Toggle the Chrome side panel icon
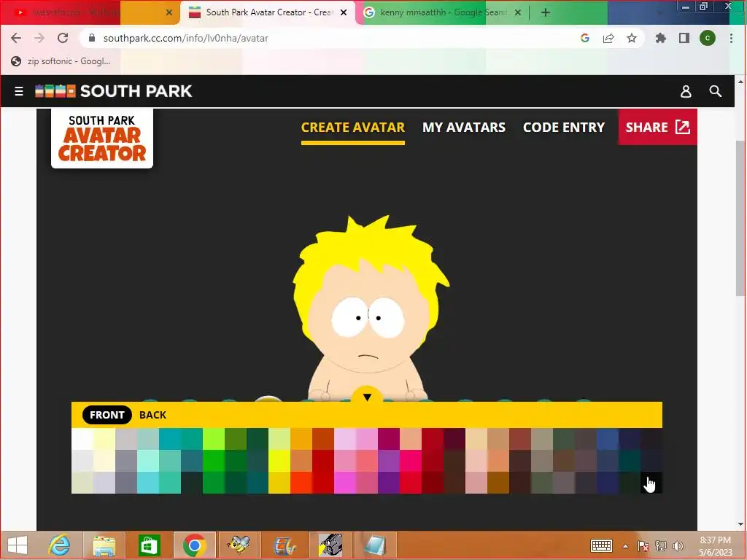The image size is (747, 560). (684, 38)
